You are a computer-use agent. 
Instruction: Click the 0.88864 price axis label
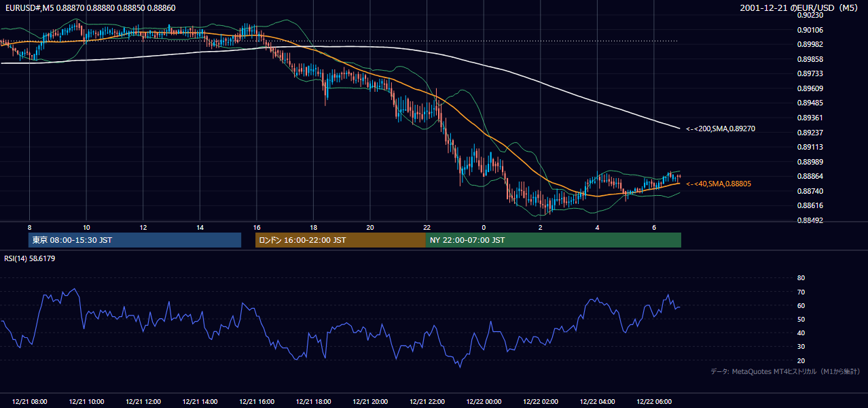(x=810, y=176)
